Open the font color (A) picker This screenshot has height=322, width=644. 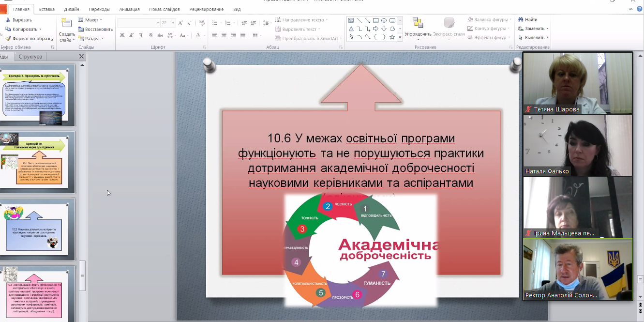[x=199, y=35]
